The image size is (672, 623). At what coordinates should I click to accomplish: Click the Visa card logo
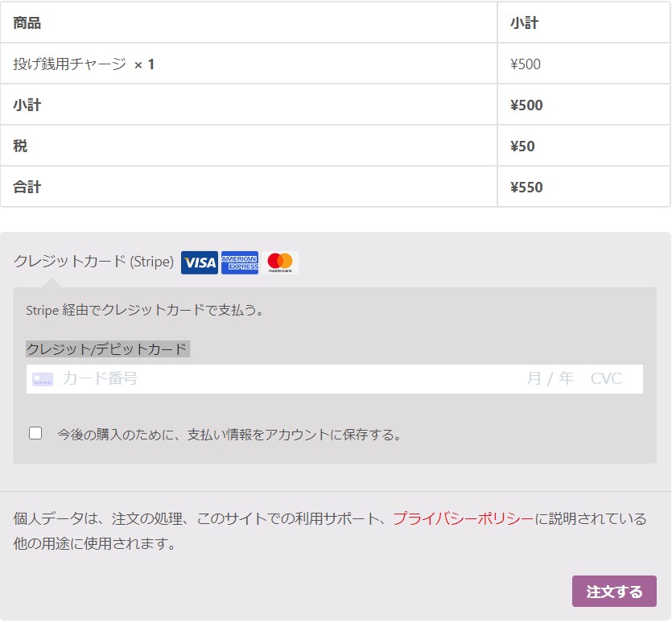199,262
